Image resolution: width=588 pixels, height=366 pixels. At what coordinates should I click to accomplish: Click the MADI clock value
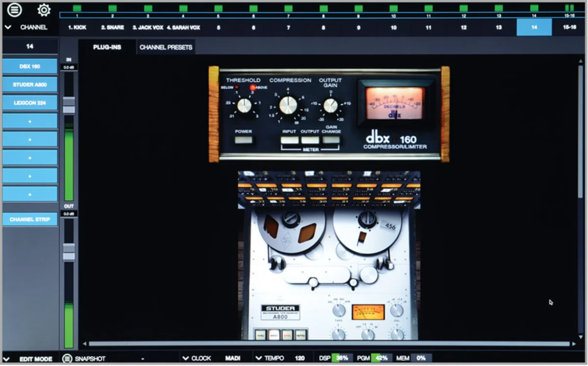pyautogui.click(x=233, y=358)
